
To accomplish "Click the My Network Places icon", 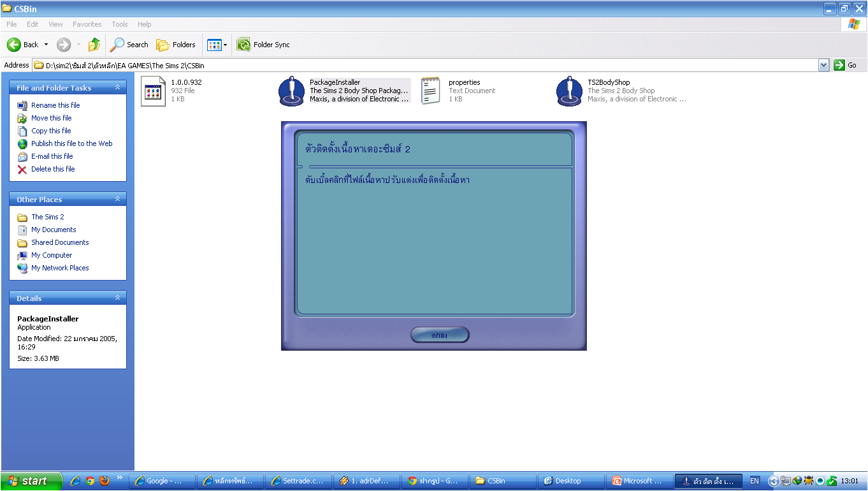I will (23, 268).
